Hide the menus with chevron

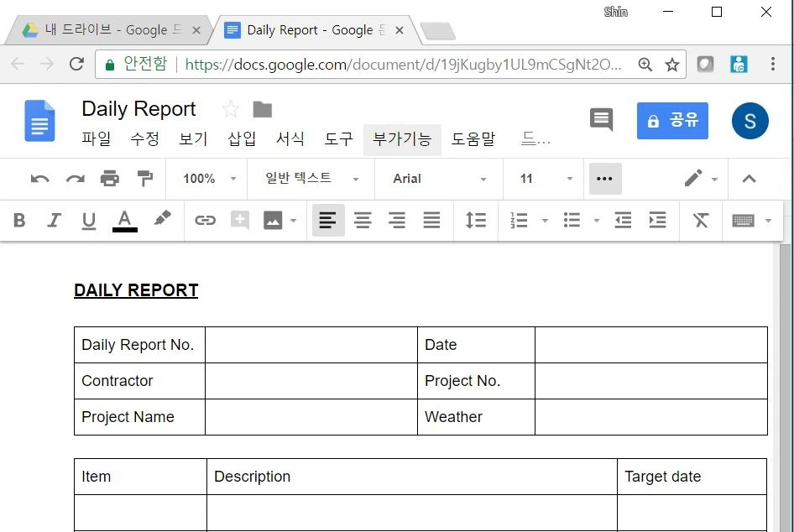(749, 179)
